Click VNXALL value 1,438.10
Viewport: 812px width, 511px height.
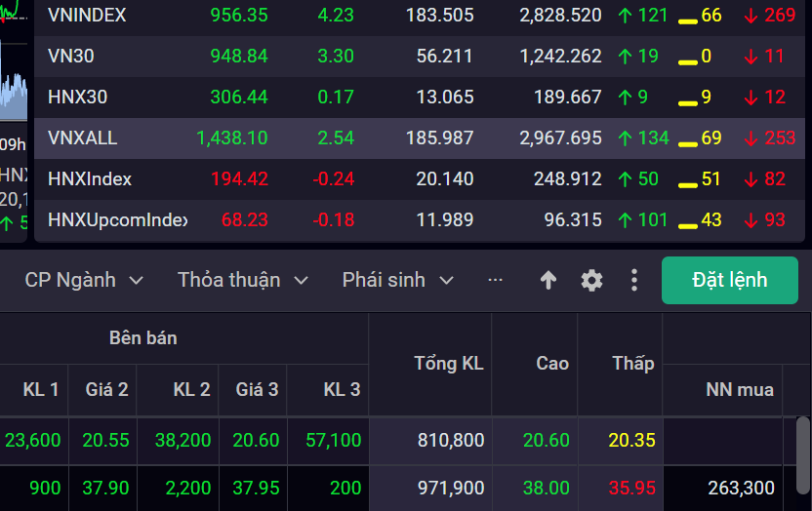click(x=231, y=138)
